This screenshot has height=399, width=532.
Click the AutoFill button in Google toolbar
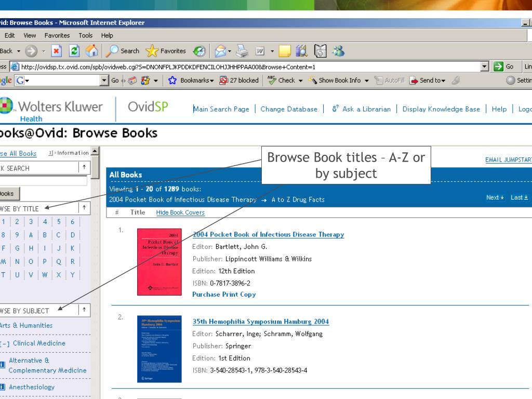[390, 81]
